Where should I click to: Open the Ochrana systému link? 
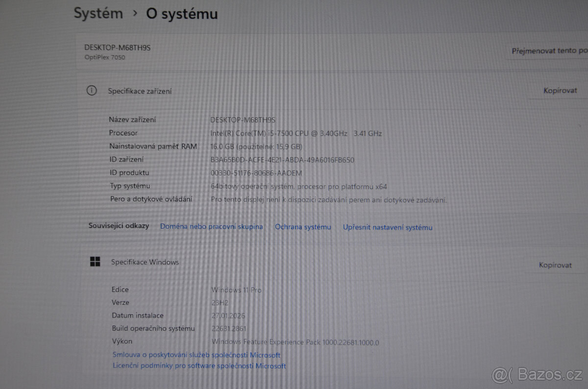(302, 227)
